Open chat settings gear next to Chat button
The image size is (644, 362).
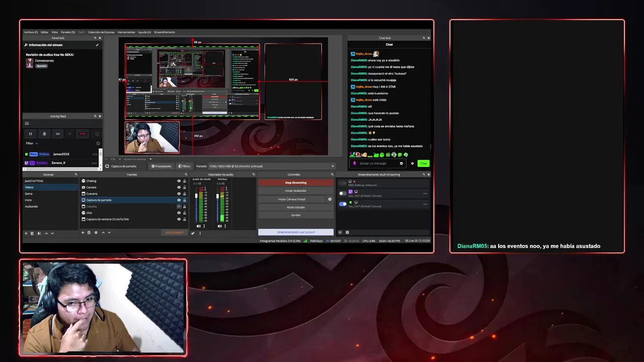[413, 163]
